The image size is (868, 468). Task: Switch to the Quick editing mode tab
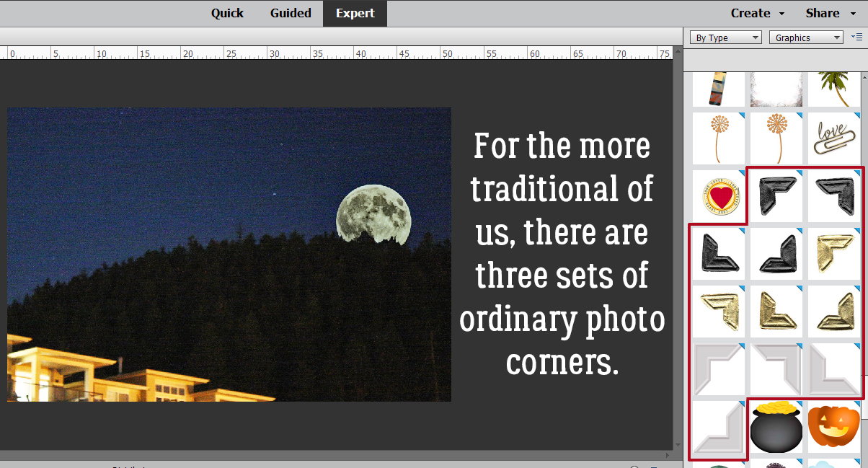(227, 13)
